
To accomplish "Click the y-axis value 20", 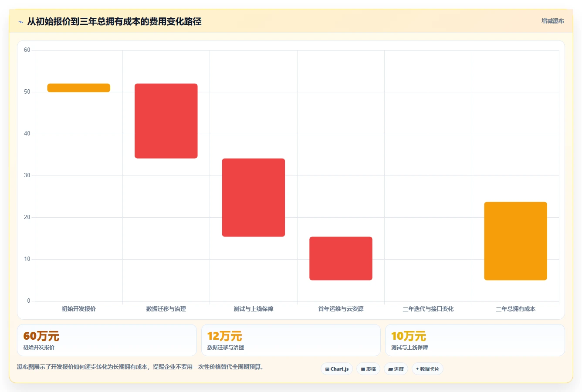I will click(27, 217).
